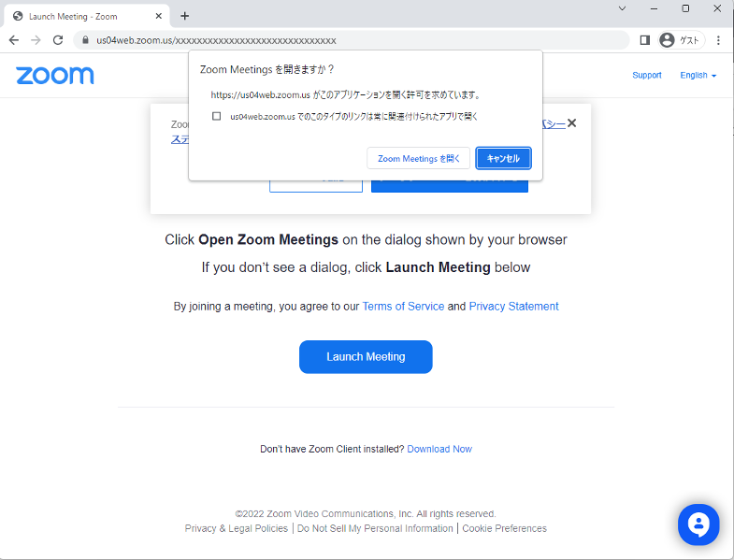
Task: Open the side panel icon
Action: coord(644,40)
